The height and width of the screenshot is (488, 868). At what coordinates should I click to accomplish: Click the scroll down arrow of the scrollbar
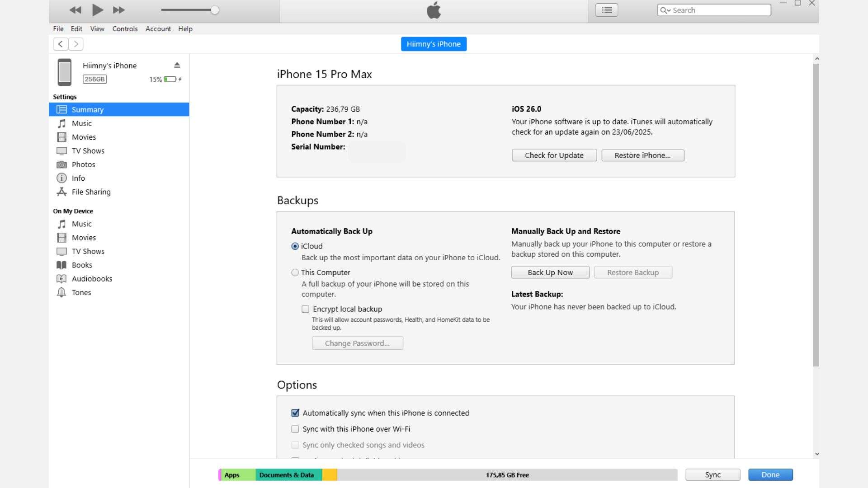816,454
